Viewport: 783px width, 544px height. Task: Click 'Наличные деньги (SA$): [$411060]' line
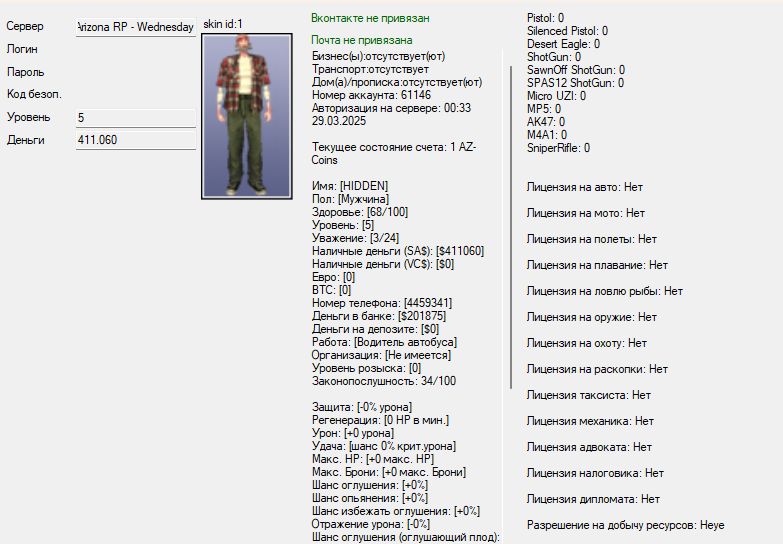click(397, 251)
